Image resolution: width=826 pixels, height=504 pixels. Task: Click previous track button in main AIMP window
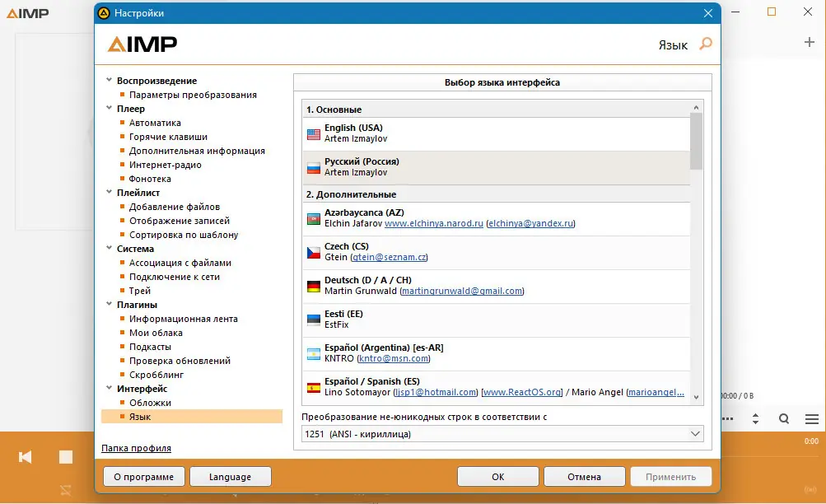[25, 456]
